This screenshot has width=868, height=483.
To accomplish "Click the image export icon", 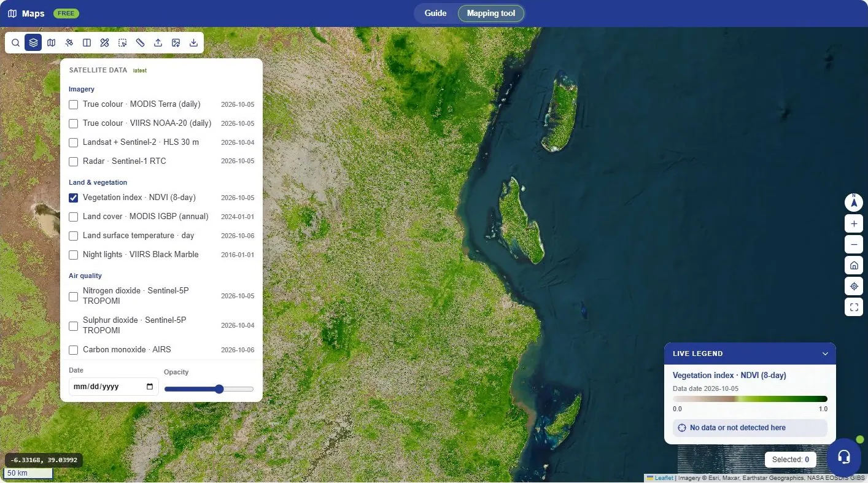I will [x=176, y=43].
